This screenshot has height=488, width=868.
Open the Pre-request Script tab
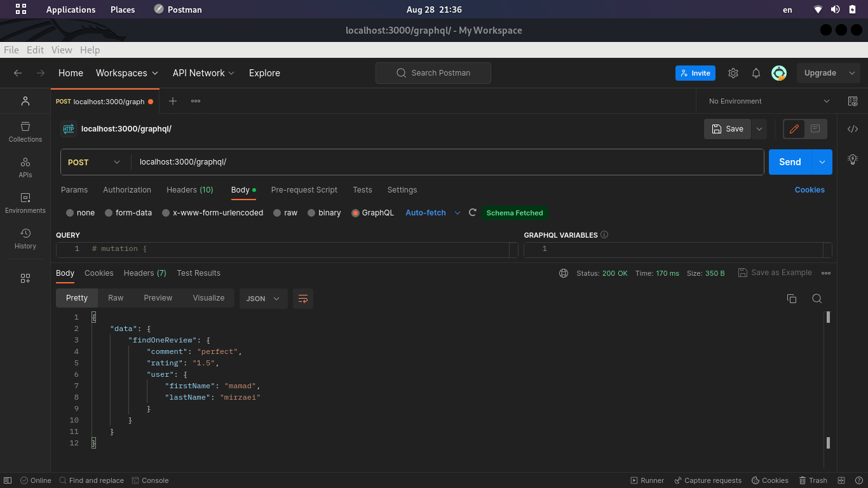(304, 190)
